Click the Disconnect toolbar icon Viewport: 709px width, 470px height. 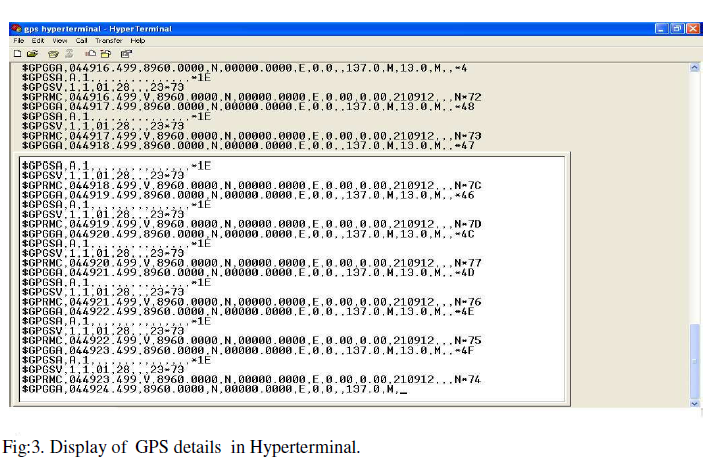click(x=69, y=54)
